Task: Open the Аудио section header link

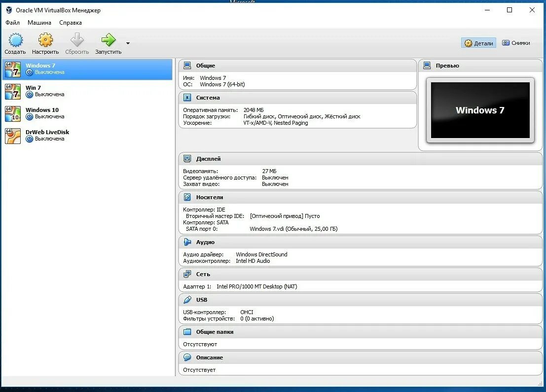Action: (205, 242)
